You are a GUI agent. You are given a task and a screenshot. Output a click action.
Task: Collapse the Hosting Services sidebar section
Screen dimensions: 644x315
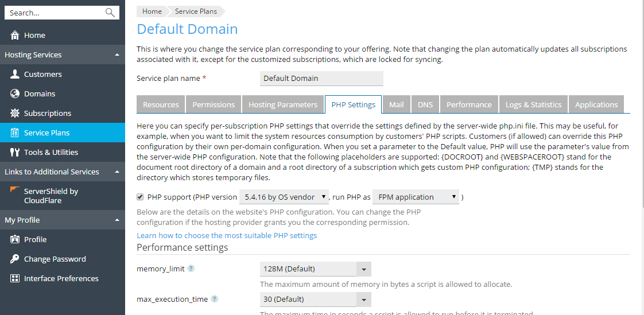(x=117, y=55)
